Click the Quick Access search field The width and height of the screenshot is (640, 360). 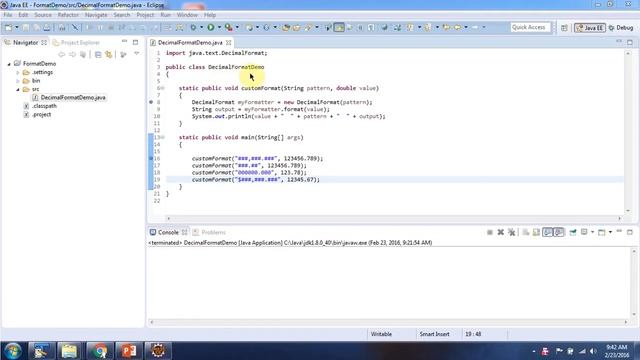click(x=530, y=27)
